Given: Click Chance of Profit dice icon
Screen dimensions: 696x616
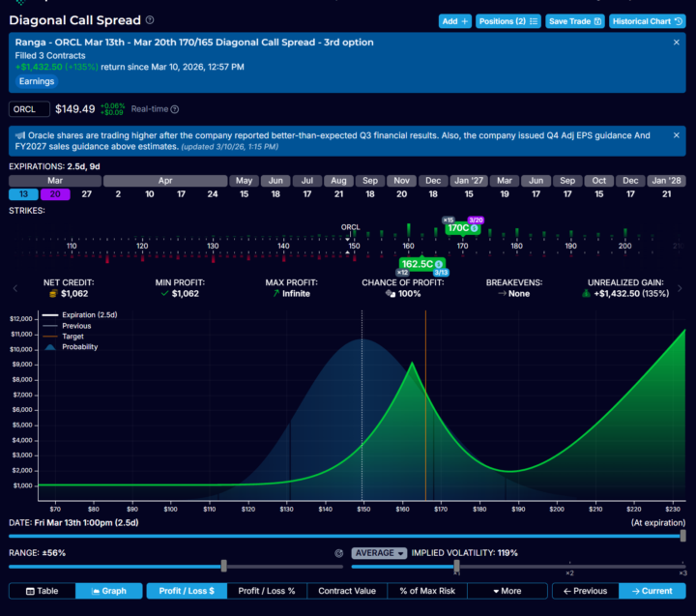Looking at the screenshot, I should coord(391,294).
